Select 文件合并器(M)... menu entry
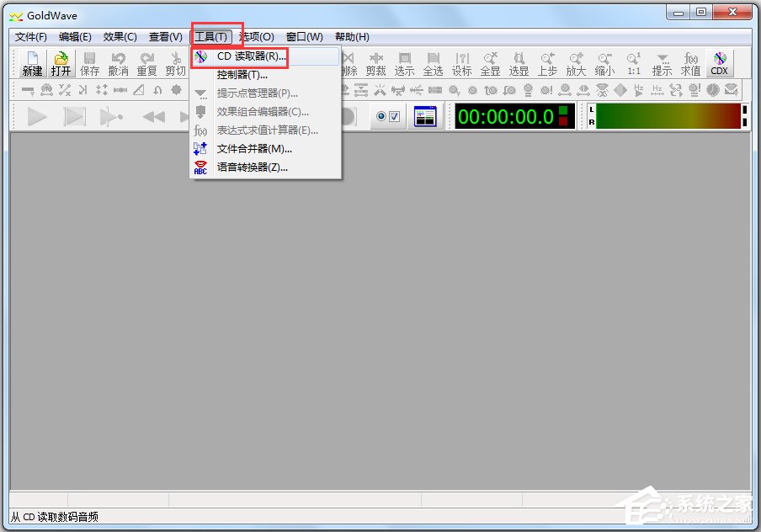Image resolution: width=761 pixels, height=532 pixels. pos(265,148)
